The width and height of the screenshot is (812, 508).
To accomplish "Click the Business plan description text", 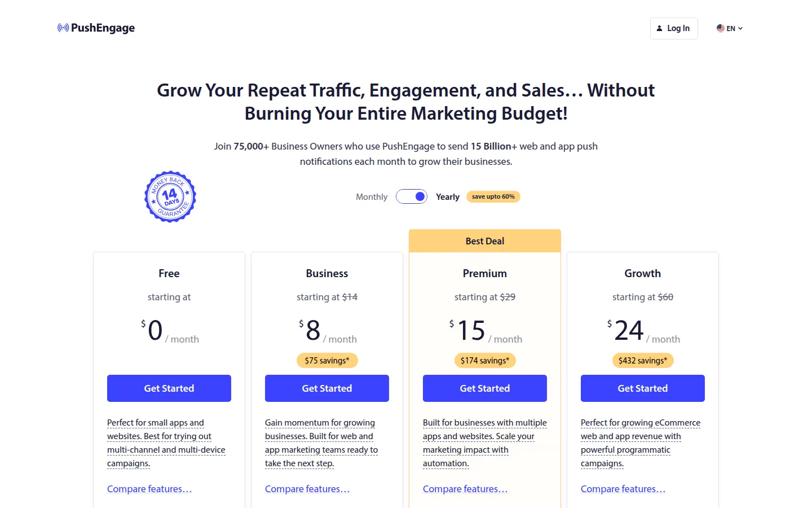I will pos(321,443).
